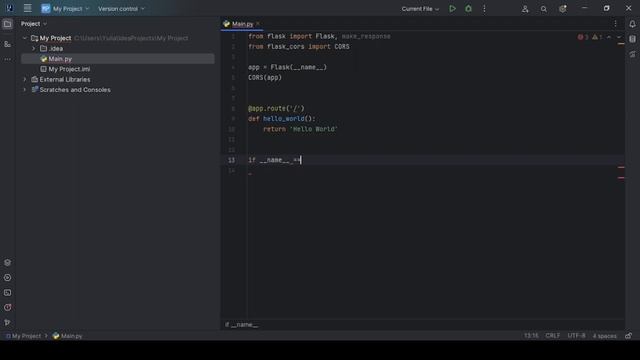Screen dimensions: 640x360
Task: Toggle read-only lock icon in status bar
Action: [628, 336]
